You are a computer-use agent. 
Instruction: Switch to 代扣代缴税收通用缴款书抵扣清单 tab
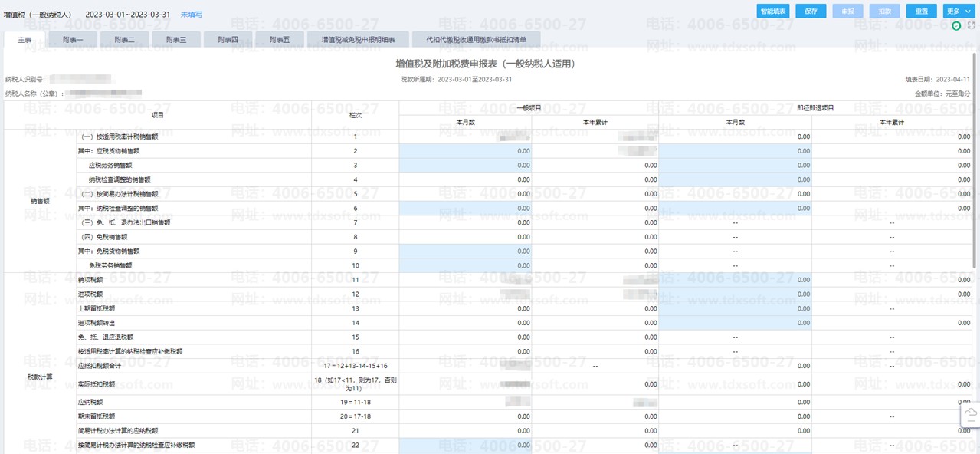[x=476, y=39]
